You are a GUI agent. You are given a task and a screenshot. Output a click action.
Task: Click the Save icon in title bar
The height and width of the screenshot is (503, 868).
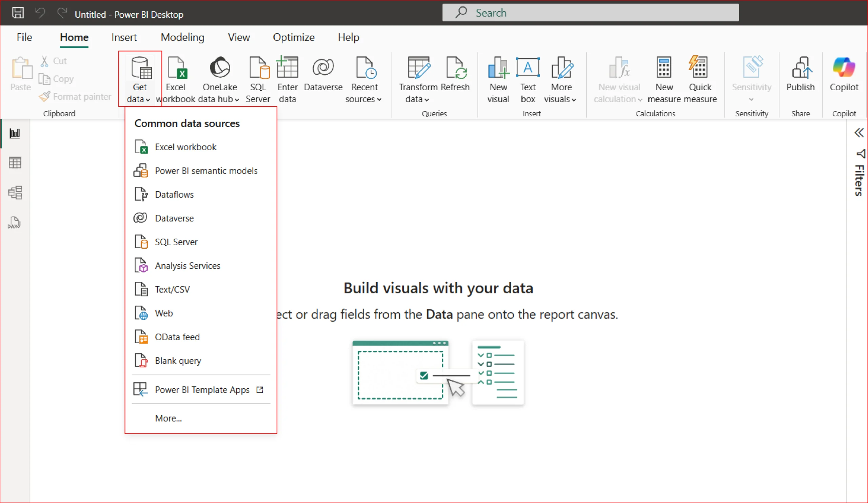(18, 13)
